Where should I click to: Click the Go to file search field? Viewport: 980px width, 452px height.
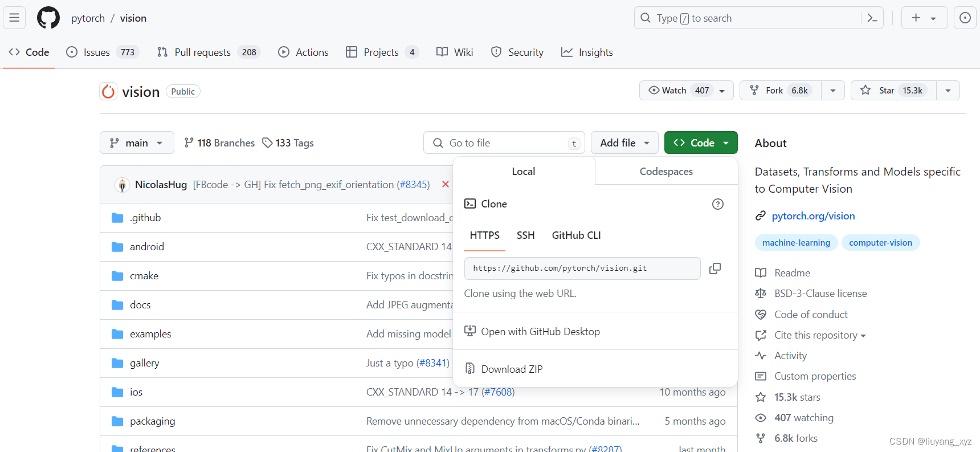tap(504, 142)
